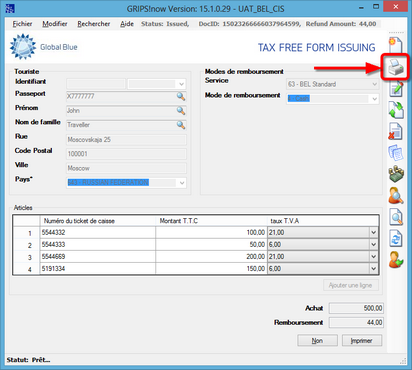Click the empty Identifiant text field

[x=96, y=84]
